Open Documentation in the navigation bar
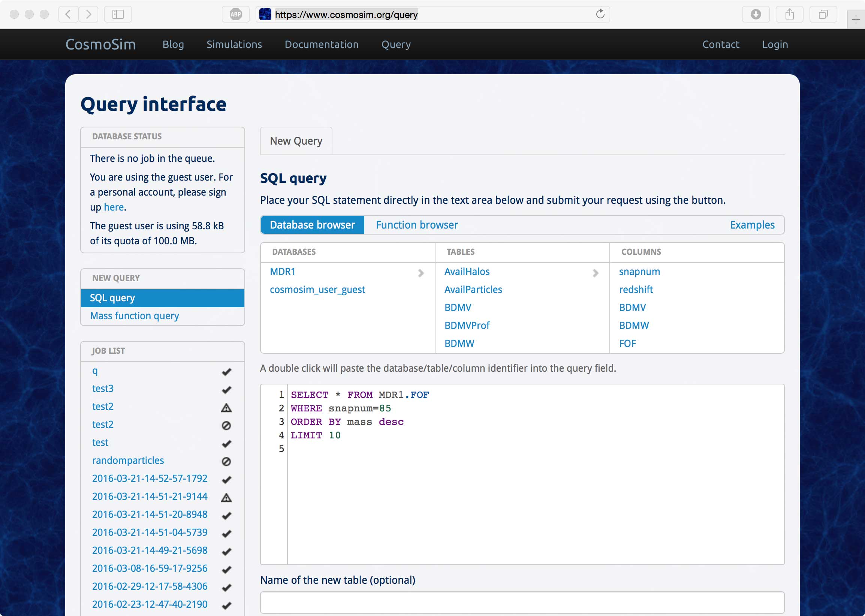The height and width of the screenshot is (616, 865). pyautogui.click(x=322, y=44)
